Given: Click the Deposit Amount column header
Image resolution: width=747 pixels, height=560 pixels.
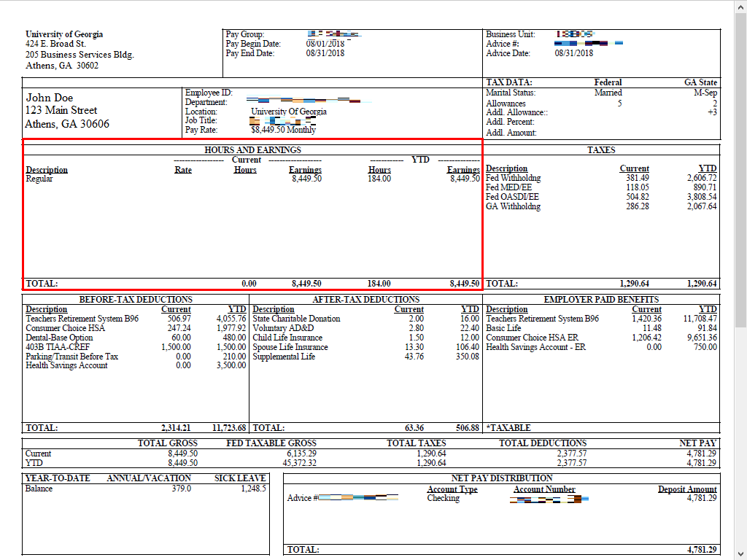Looking at the screenshot, I should [x=687, y=489].
